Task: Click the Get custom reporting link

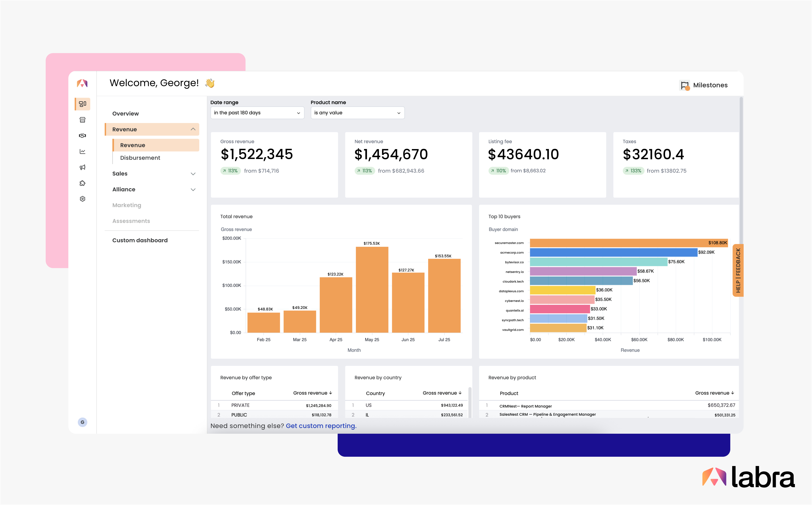Action: 321,426
